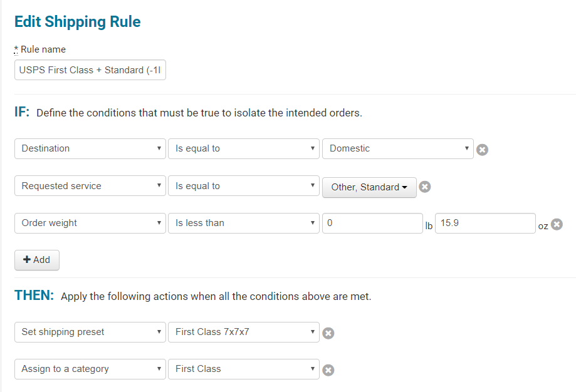Remove the Set shipping preset action

pyautogui.click(x=328, y=333)
